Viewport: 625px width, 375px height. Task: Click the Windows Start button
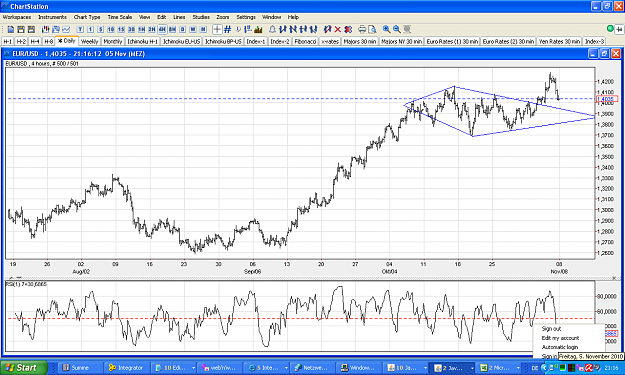(24, 367)
